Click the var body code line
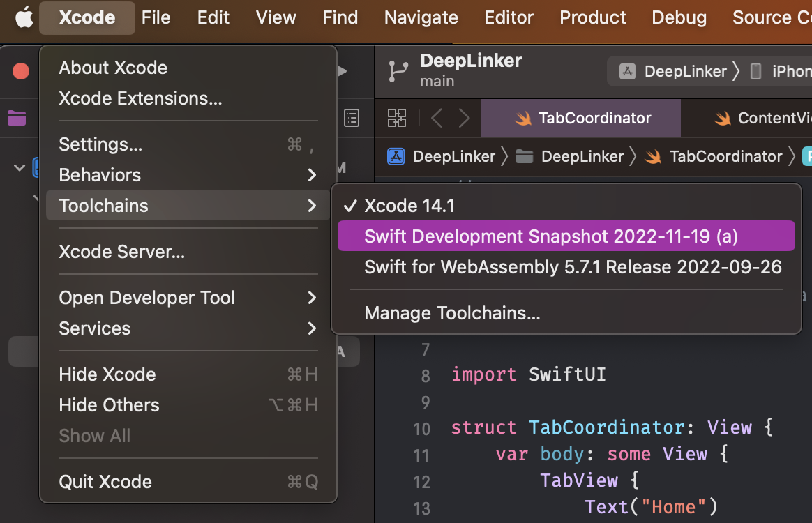 pos(612,454)
